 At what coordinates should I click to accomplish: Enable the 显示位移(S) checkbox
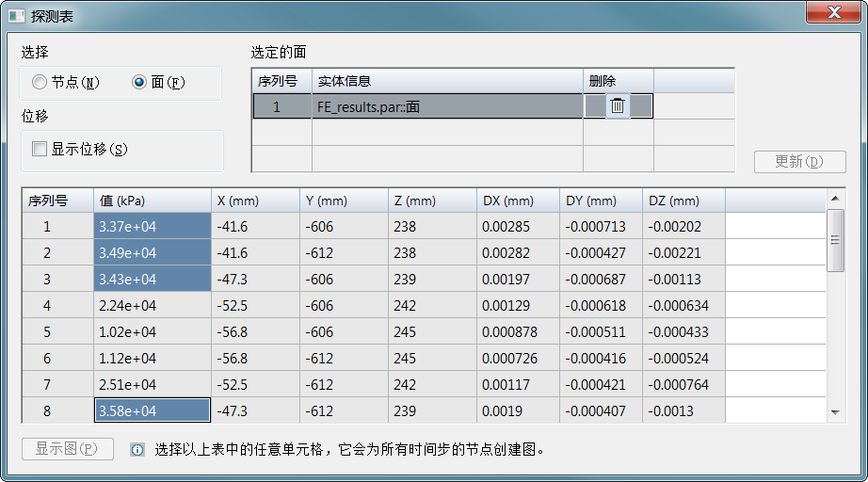40,149
